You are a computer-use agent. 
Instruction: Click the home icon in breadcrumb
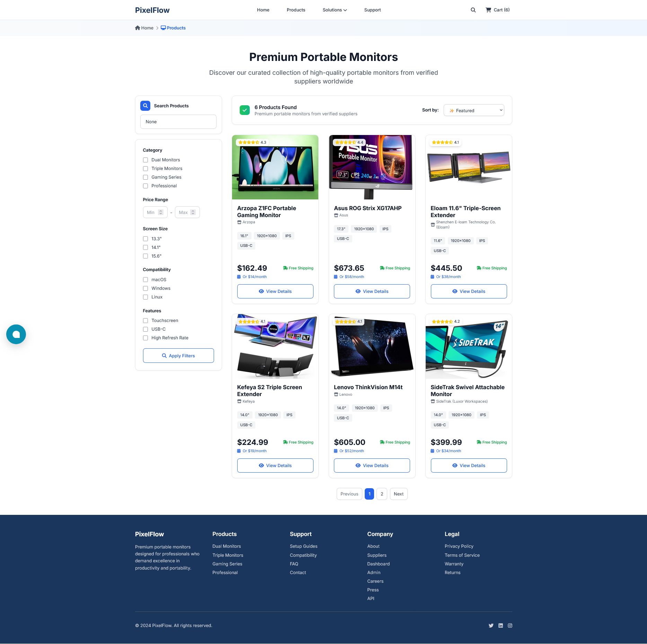(x=138, y=28)
